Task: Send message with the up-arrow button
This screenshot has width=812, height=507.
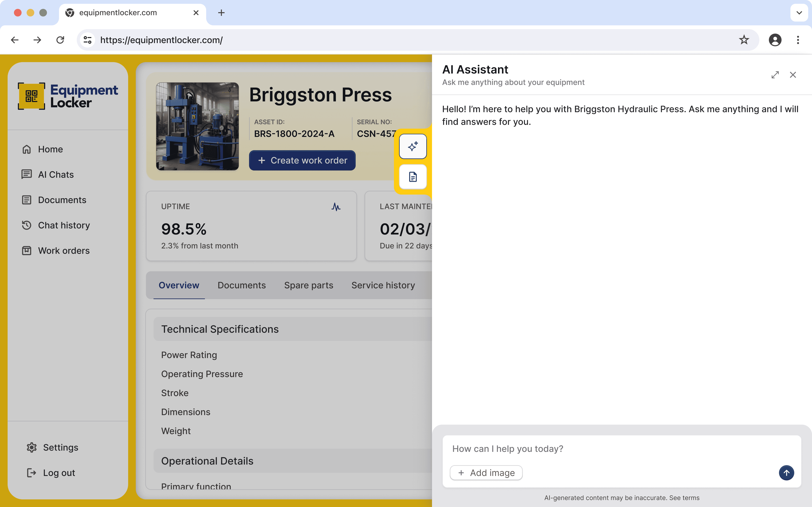Action: [x=786, y=473]
